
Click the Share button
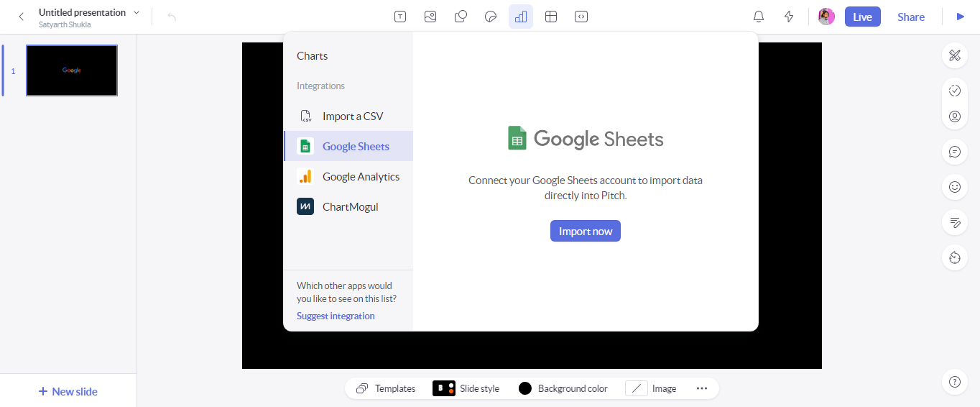[911, 17]
